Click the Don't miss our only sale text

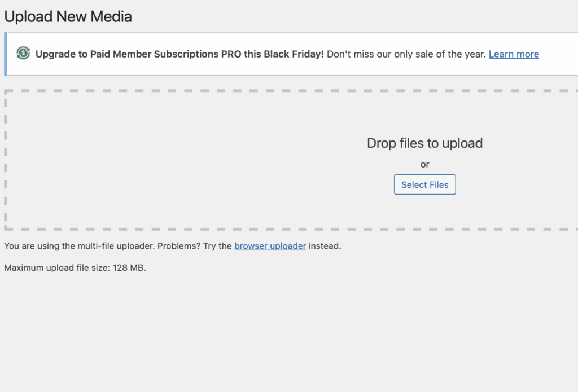[x=406, y=54]
